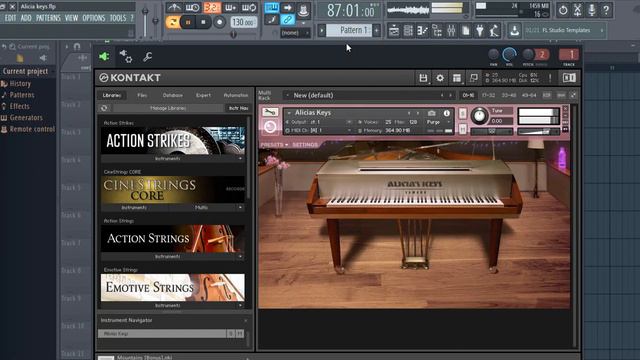Switch to Files tab in Kontakt
640x360 pixels.
pyautogui.click(x=142, y=95)
